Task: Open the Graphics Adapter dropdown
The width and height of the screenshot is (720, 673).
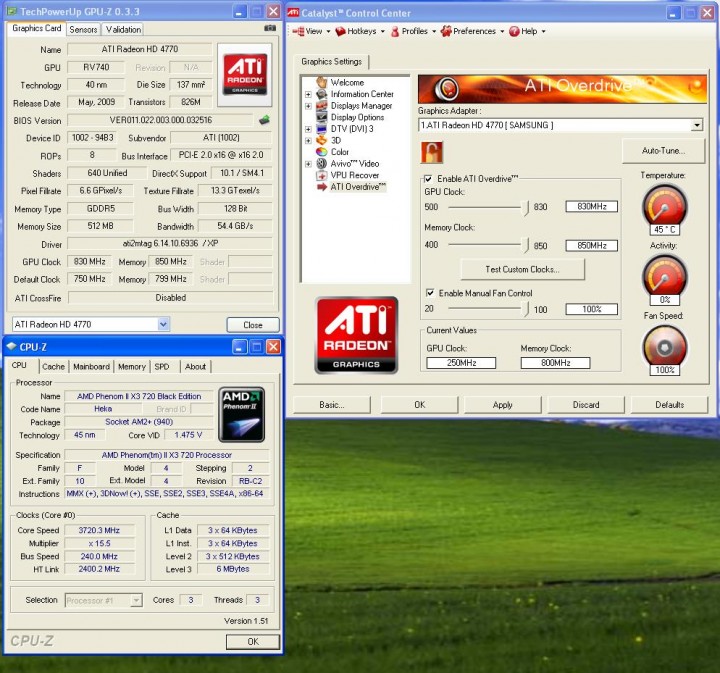Action: pos(697,125)
